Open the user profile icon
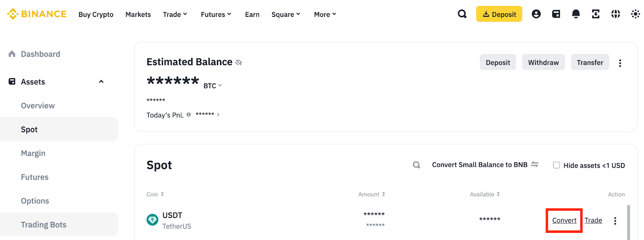 click(x=536, y=14)
